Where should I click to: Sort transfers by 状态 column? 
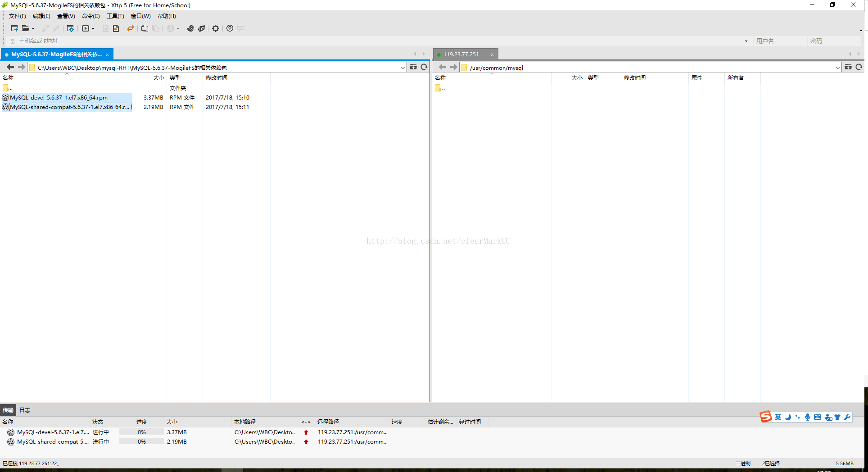tap(105, 422)
